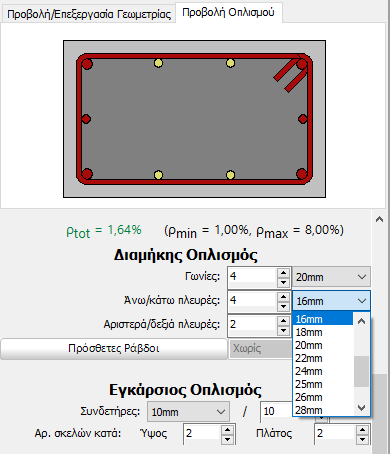Decrease Αριστερά/δεξιά πλευρές bar count

[x=283, y=330]
